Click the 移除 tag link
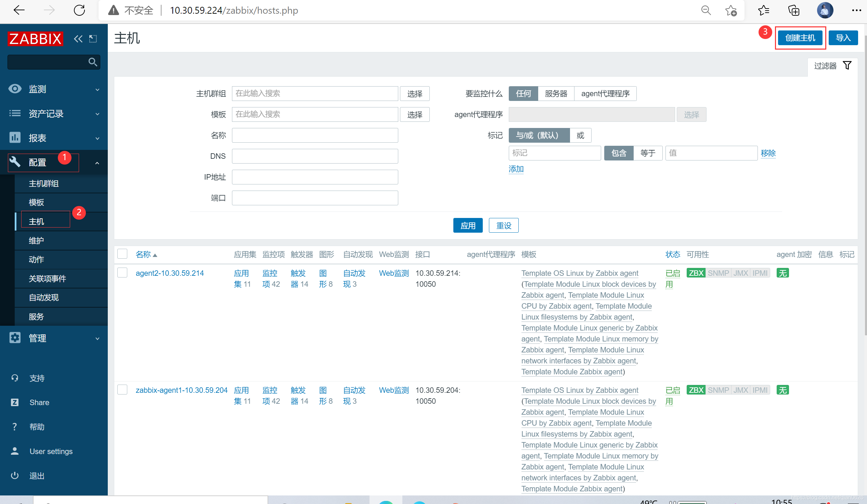This screenshot has width=867, height=504. (x=768, y=153)
